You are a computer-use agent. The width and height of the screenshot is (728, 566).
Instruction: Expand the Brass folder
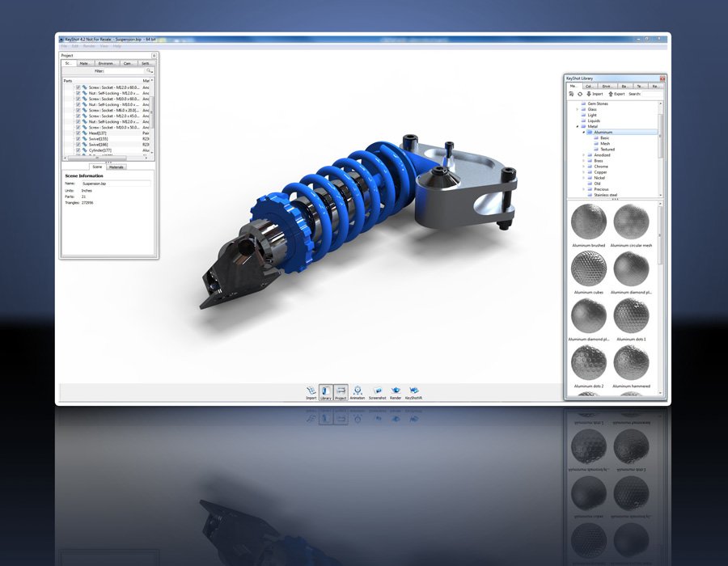click(583, 161)
